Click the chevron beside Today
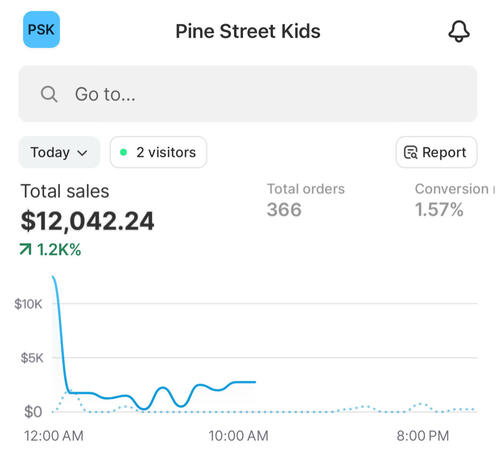496x450 pixels. (x=82, y=153)
